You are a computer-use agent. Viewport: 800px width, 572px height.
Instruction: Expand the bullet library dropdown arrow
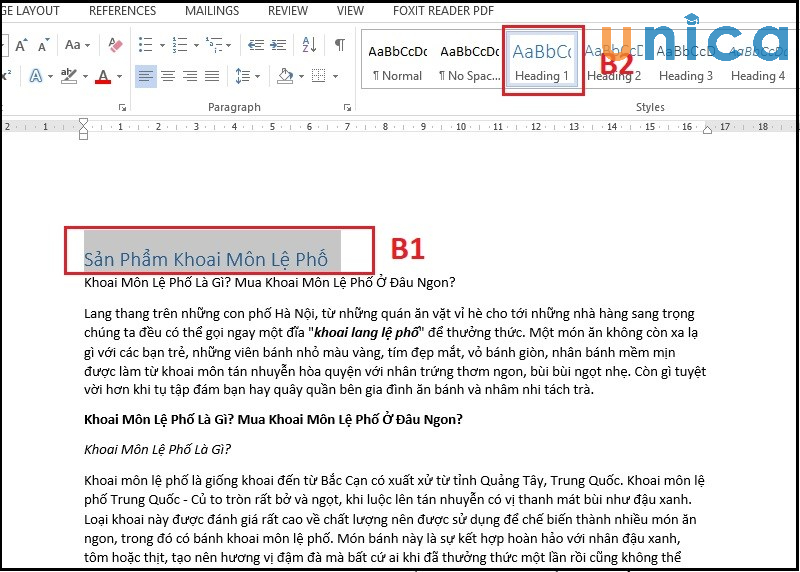tap(162, 45)
